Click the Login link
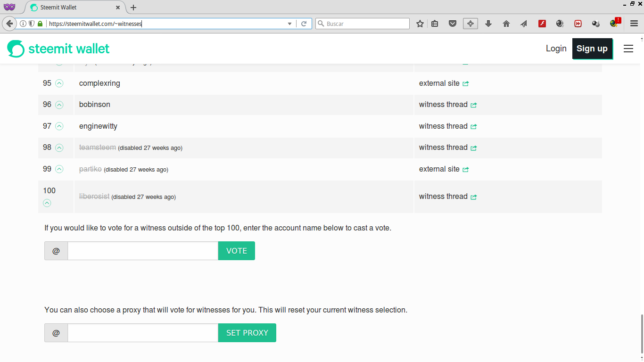Image resolution: width=644 pixels, height=362 pixels. pyautogui.click(x=556, y=49)
